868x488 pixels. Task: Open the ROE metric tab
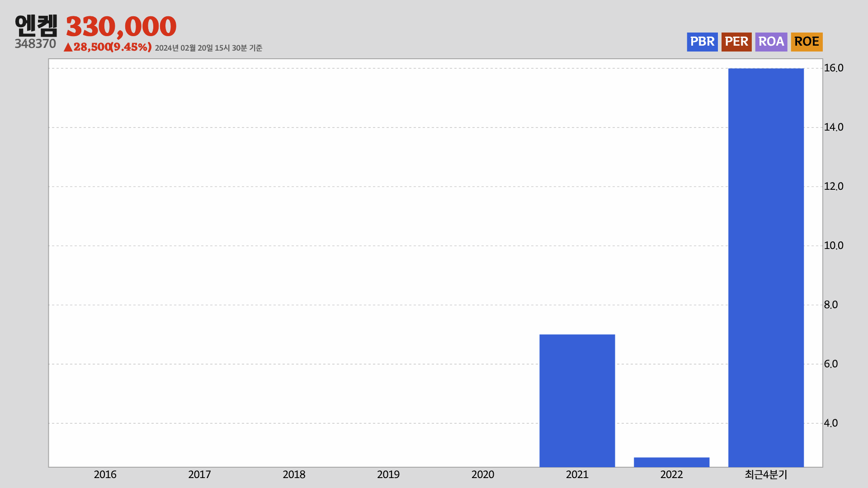807,42
